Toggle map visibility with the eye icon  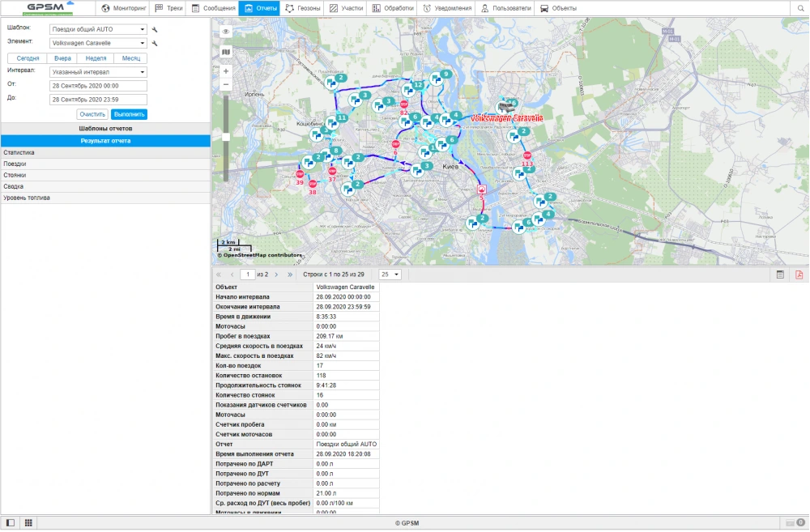226,32
